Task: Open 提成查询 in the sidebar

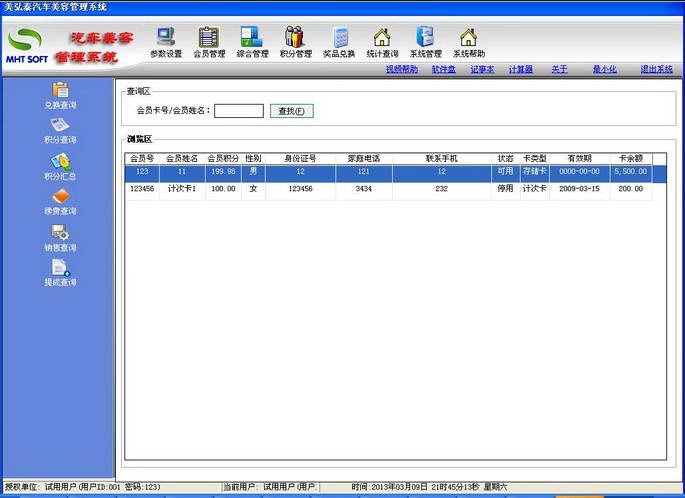Action: click(x=60, y=273)
